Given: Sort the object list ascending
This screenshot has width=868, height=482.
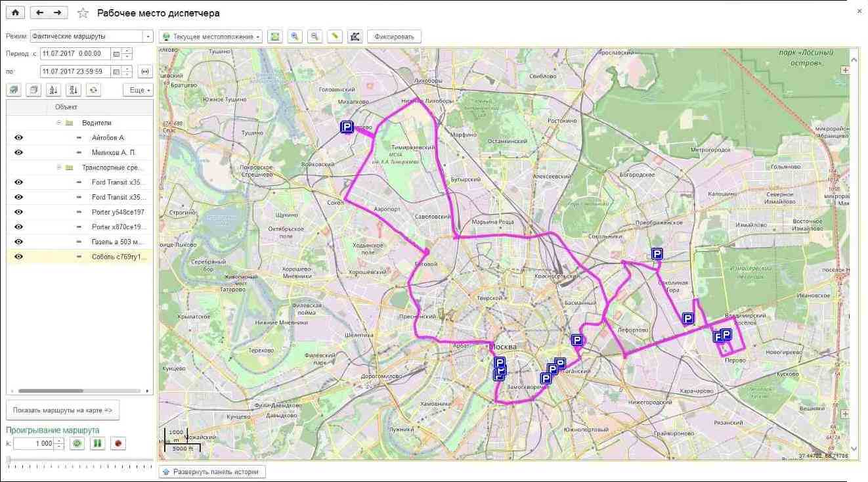Looking at the screenshot, I should point(53,90).
